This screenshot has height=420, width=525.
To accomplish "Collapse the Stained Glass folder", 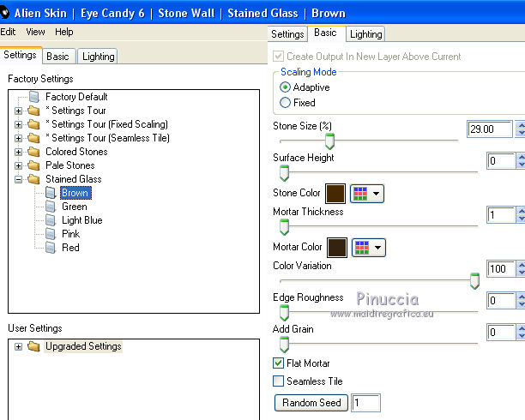I will (x=18, y=179).
